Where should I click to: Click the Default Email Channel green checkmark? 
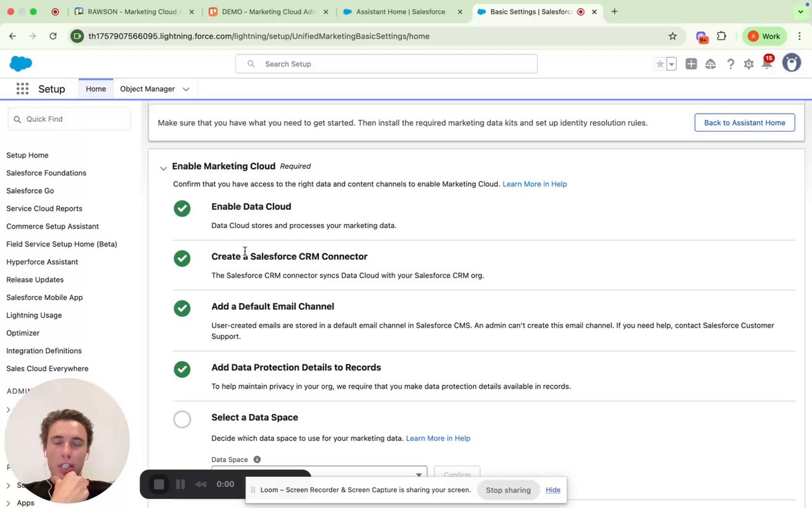pyautogui.click(x=182, y=308)
